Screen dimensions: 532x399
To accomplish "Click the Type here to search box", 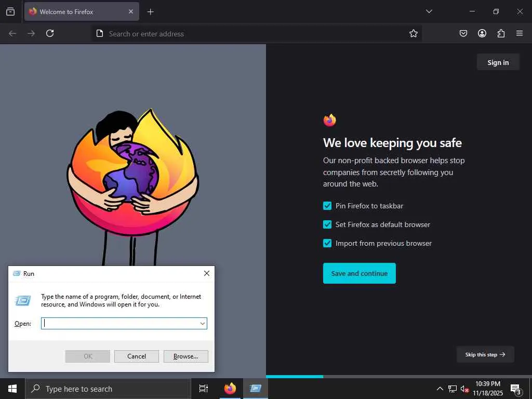I will click(108, 389).
